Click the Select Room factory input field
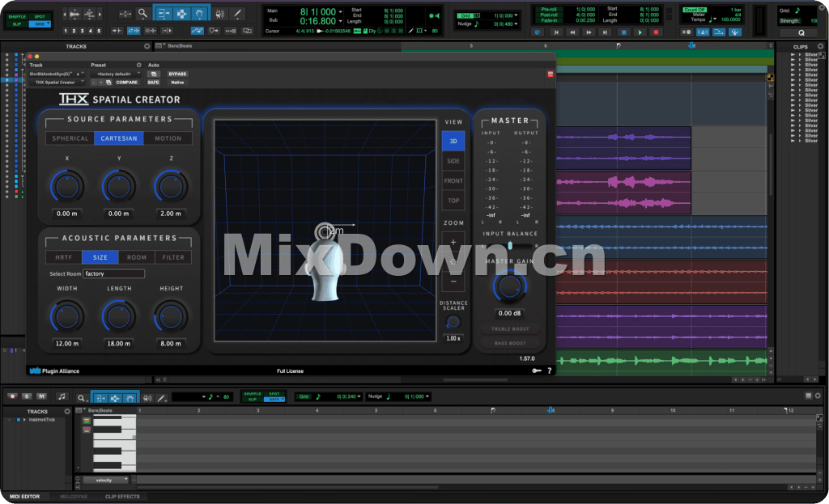Screen dimensions: 829x504 pos(113,273)
